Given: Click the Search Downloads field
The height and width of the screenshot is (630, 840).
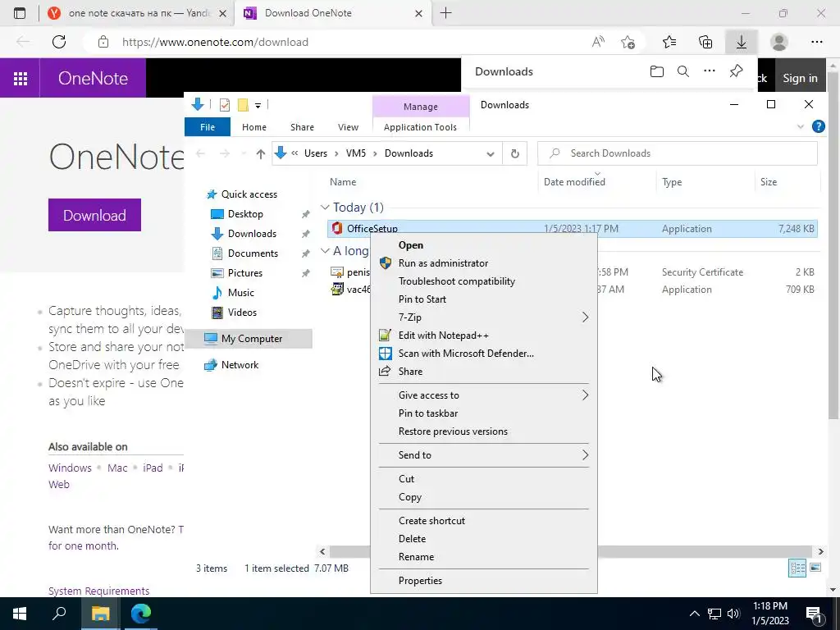Looking at the screenshot, I should [x=677, y=153].
